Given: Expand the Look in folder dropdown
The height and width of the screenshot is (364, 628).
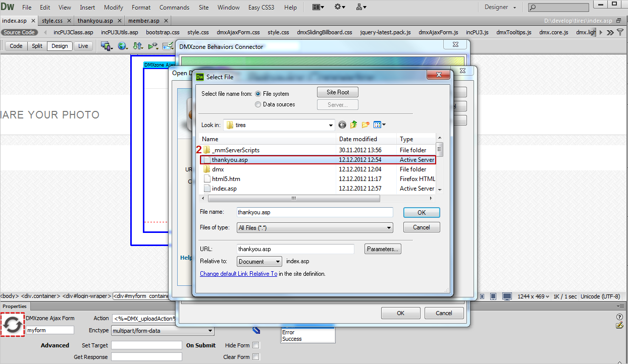Looking at the screenshot, I should pos(331,125).
